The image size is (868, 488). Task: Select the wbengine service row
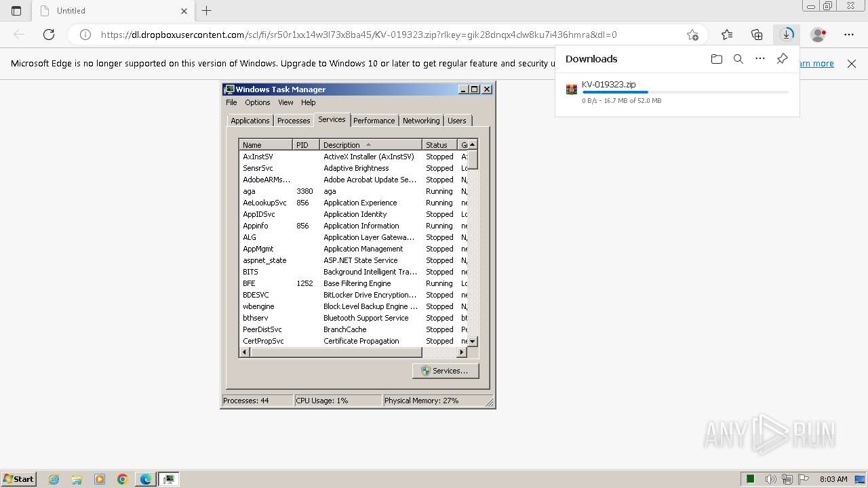tap(353, 306)
